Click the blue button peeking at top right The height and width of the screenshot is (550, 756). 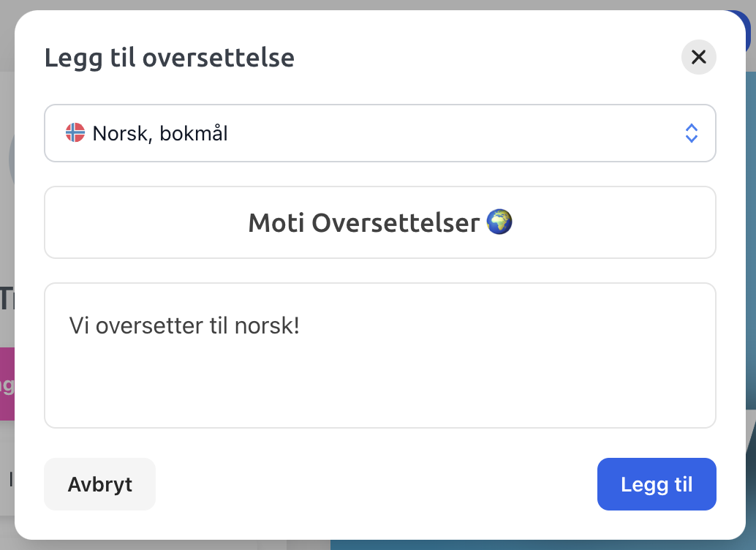[747, 30]
